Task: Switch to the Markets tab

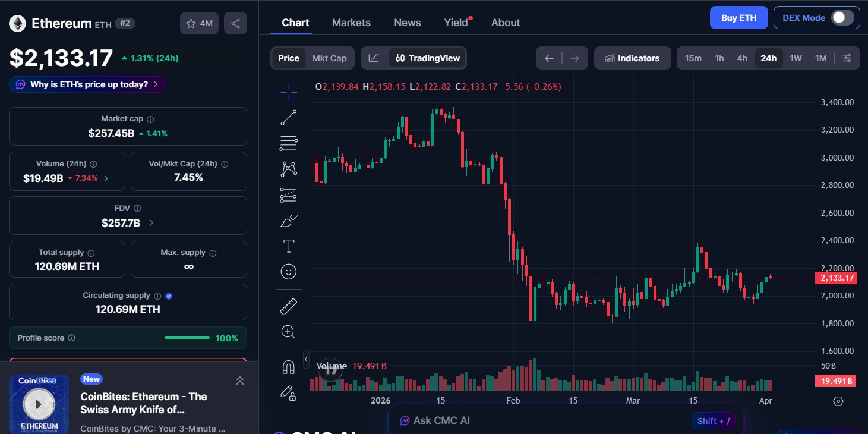Action: tap(351, 22)
